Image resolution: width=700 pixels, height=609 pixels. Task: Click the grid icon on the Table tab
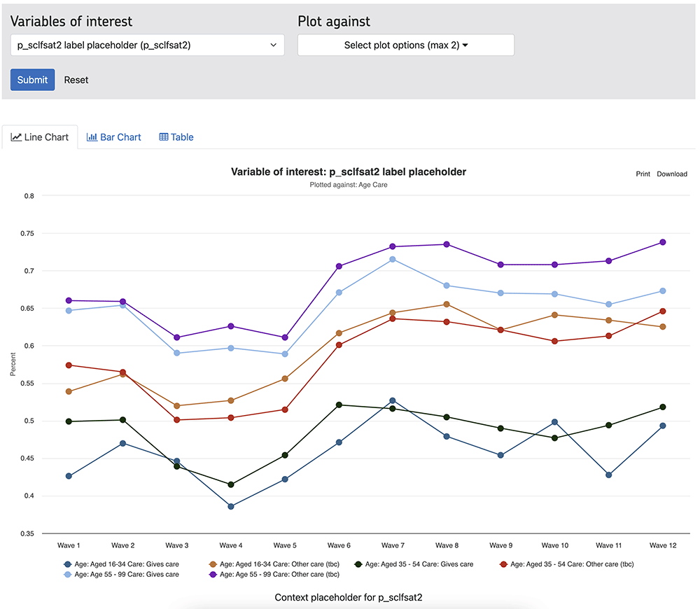tap(162, 136)
